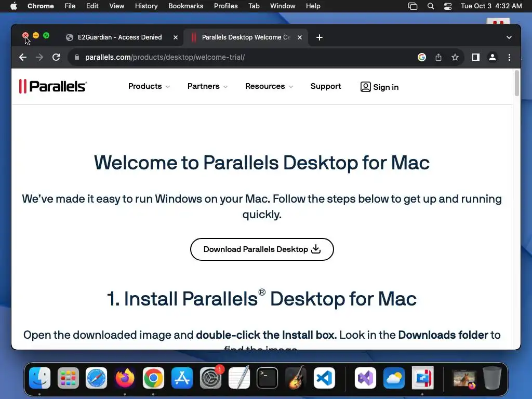532x399 pixels.
Task: Open the Profiles menu
Action: tap(225, 6)
